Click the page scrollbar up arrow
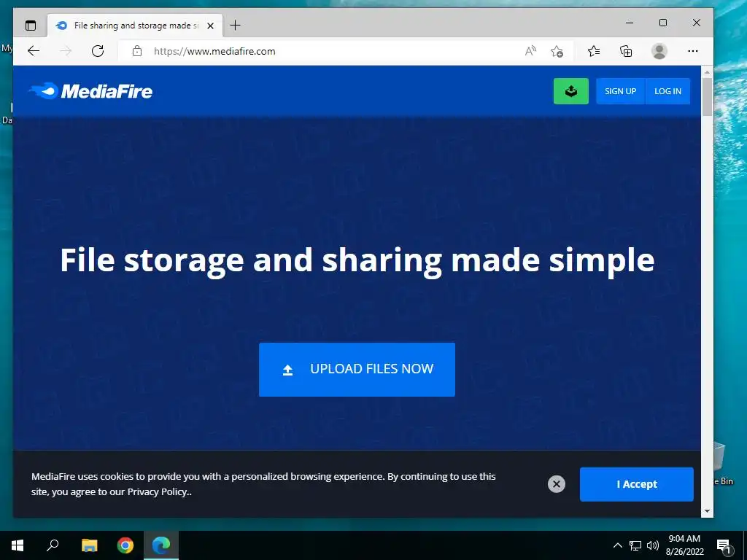The height and width of the screenshot is (560, 747). pyautogui.click(x=707, y=72)
